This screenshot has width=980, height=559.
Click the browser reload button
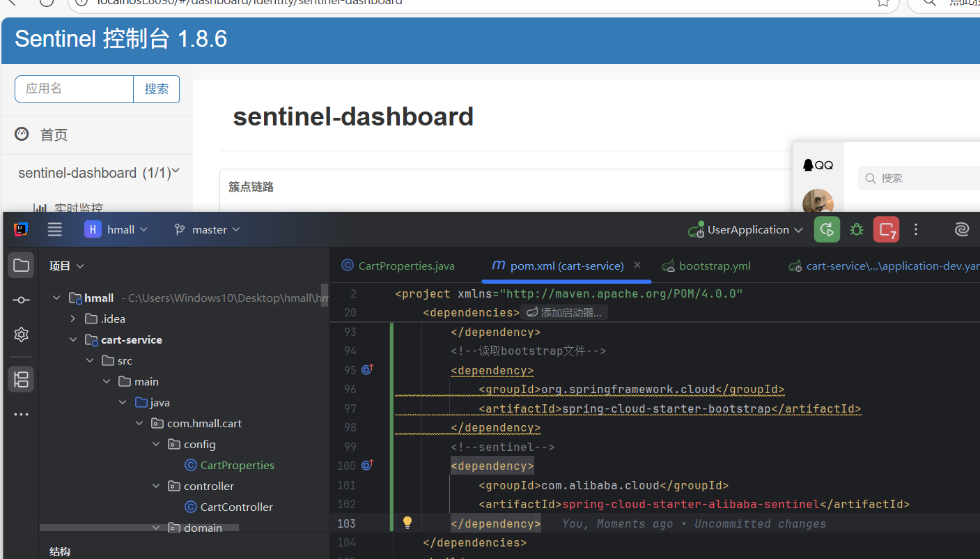[x=46, y=2]
